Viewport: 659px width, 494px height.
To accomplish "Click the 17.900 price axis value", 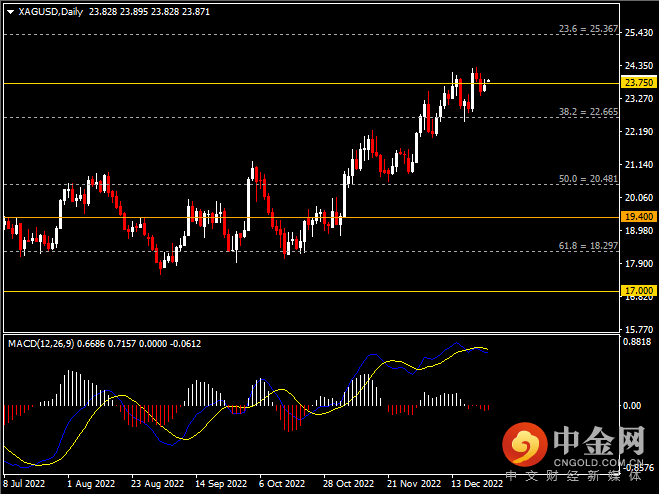I will tap(639, 264).
